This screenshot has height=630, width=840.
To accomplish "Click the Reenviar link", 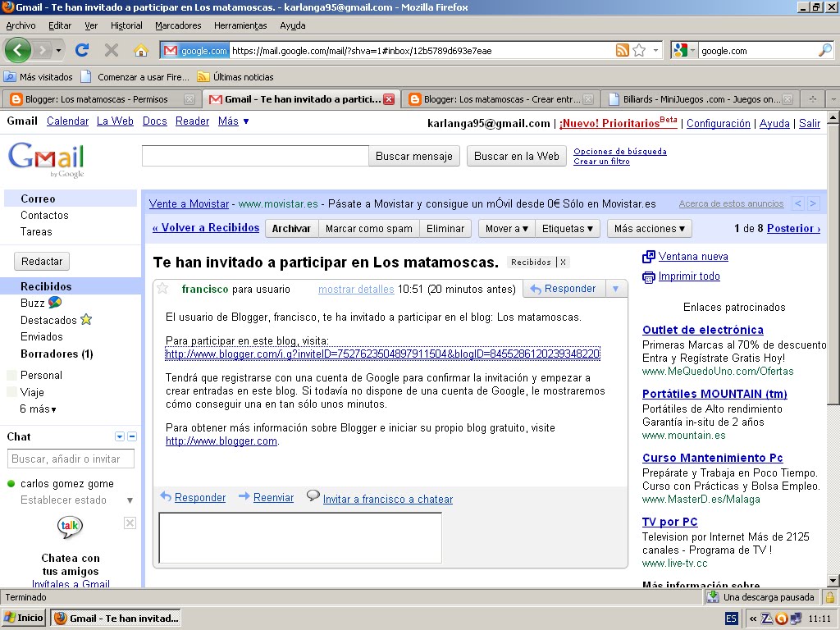I will point(273,498).
